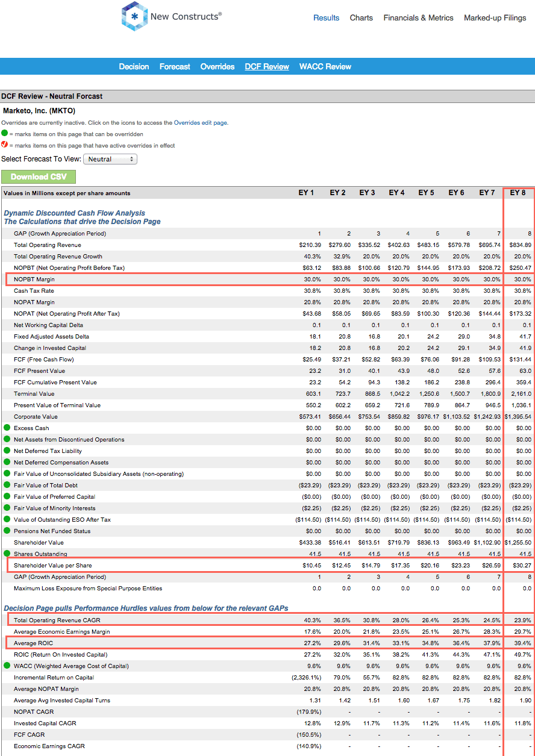
Task: Click override icon beside Net Deferred Tax Liability
Action: (x=7, y=451)
